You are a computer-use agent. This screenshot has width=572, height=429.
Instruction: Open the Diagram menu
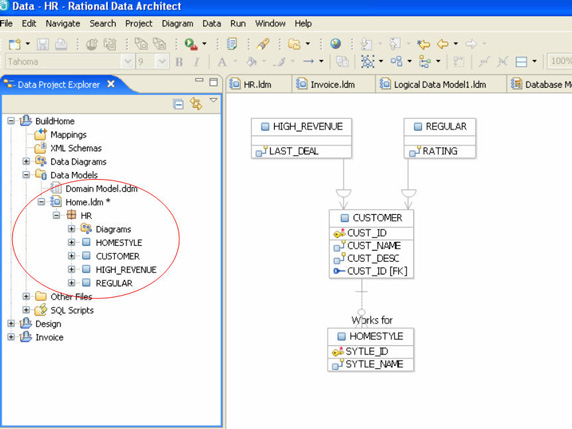(178, 24)
